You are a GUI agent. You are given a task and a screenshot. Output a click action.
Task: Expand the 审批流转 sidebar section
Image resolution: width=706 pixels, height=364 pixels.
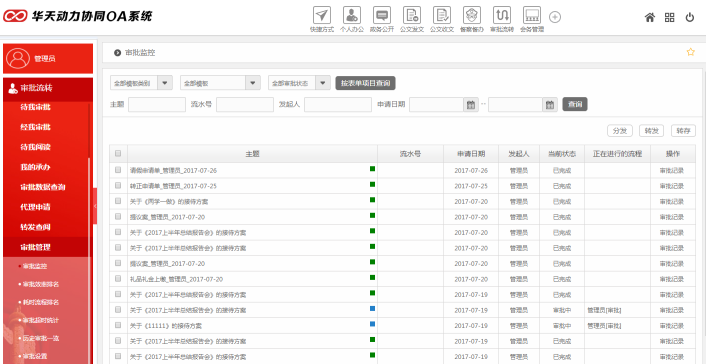pyautogui.click(x=48, y=88)
